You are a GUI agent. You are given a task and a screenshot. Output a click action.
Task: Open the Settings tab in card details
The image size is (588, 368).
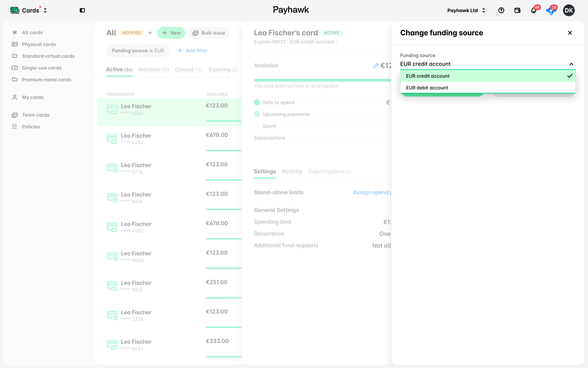pyautogui.click(x=265, y=172)
